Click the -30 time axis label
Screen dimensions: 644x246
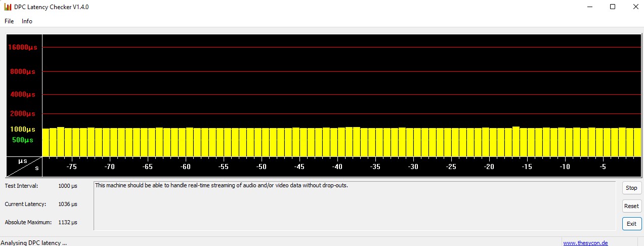(x=413, y=167)
